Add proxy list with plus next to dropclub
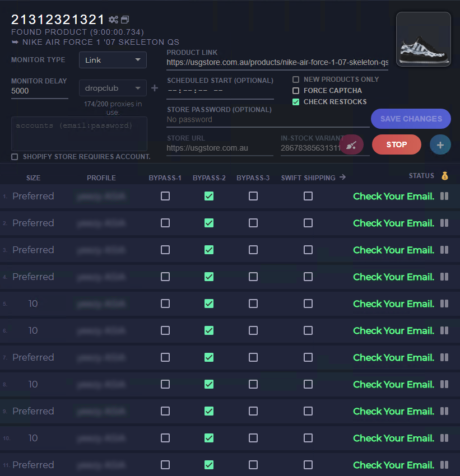Image resolution: width=460 pixels, height=476 pixels. coord(155,88)
